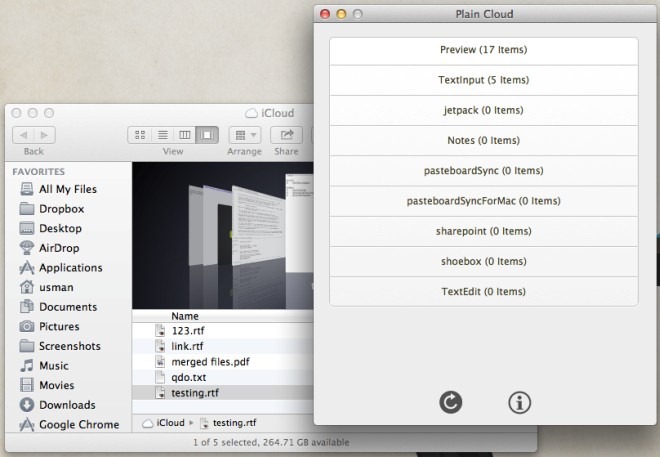Viewport: 660px width, 457px height.
Task: Select Cover Flow view button
Action: [x=207, y=134]
